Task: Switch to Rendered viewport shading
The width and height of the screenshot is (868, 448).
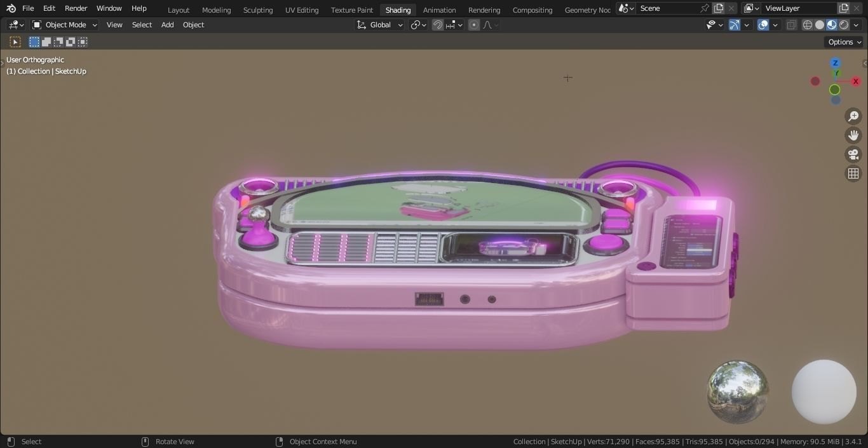Action: (x=843, y=25)
